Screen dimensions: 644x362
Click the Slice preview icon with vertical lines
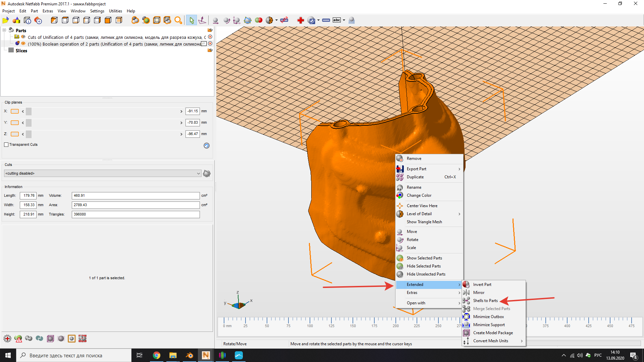[x=351, y=20]
